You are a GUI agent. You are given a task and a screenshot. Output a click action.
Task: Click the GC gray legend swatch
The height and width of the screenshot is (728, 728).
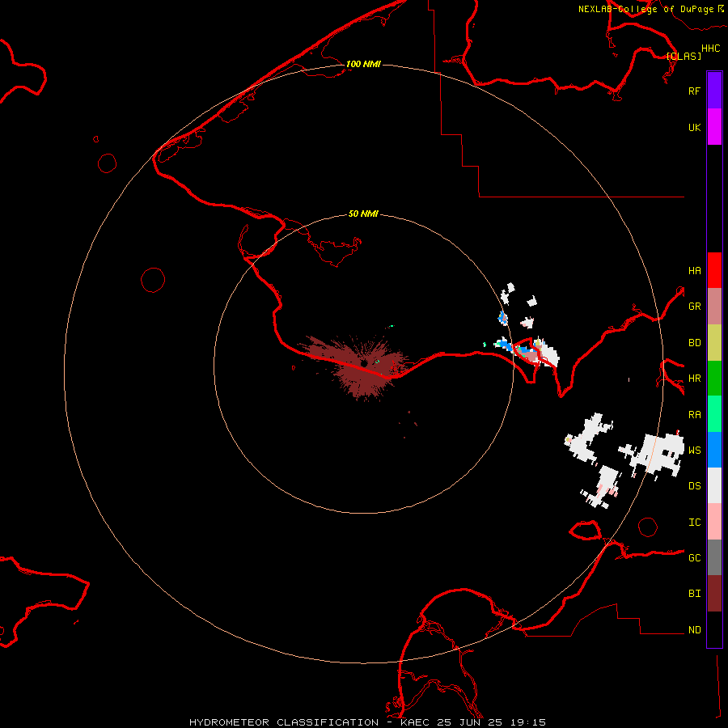714,557
